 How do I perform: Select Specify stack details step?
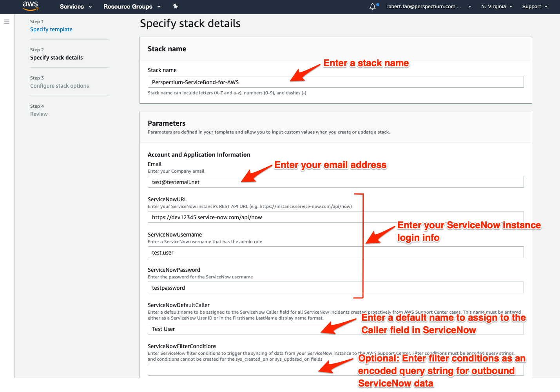pyautogui.click(x=56, y=58)
